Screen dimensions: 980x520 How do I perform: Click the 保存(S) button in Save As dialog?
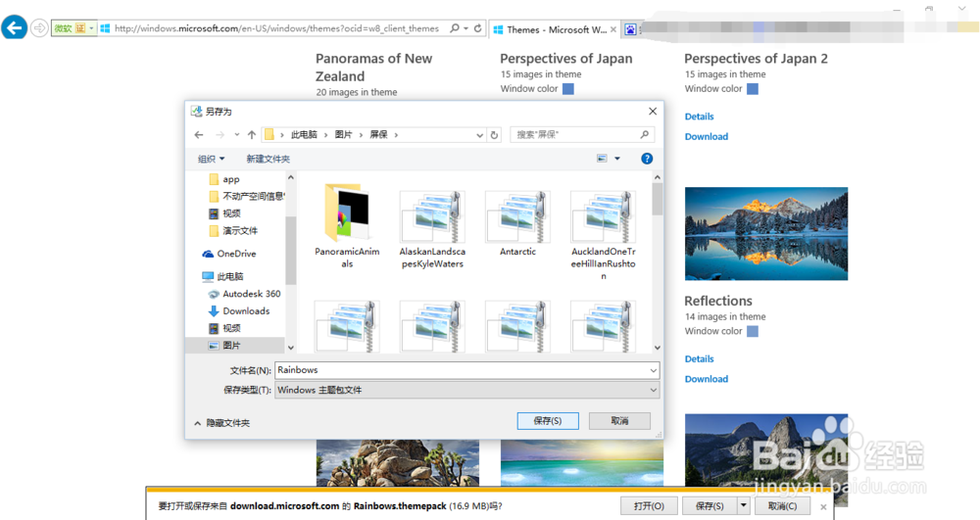click(x=548, y=421)
